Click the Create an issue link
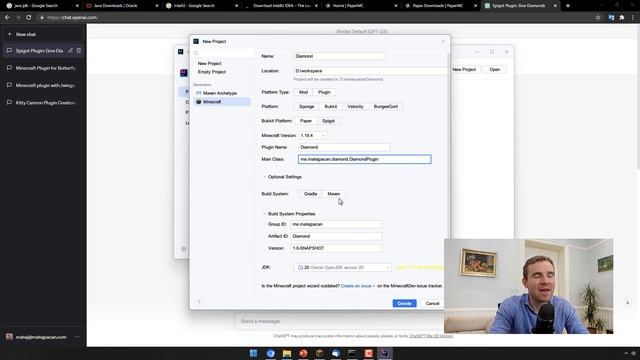640x360 pixels. click(358, 286)
